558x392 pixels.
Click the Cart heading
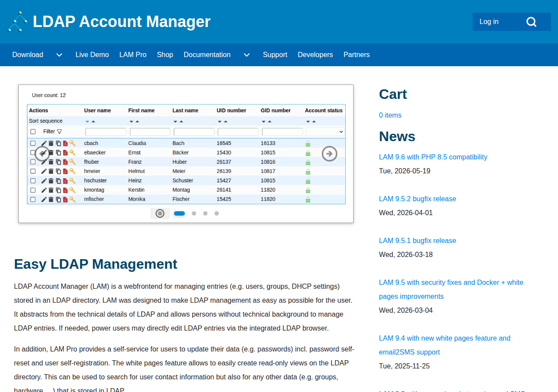point(393,95)
